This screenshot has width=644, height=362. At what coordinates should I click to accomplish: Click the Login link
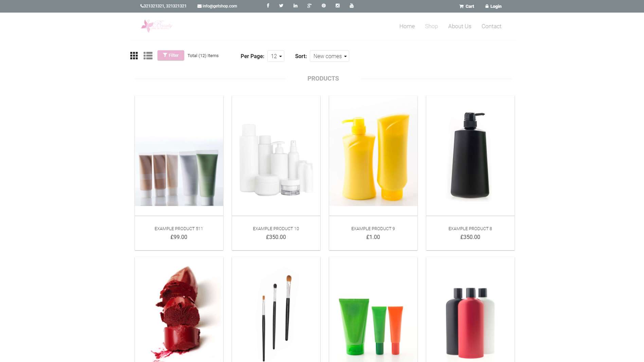494,6
